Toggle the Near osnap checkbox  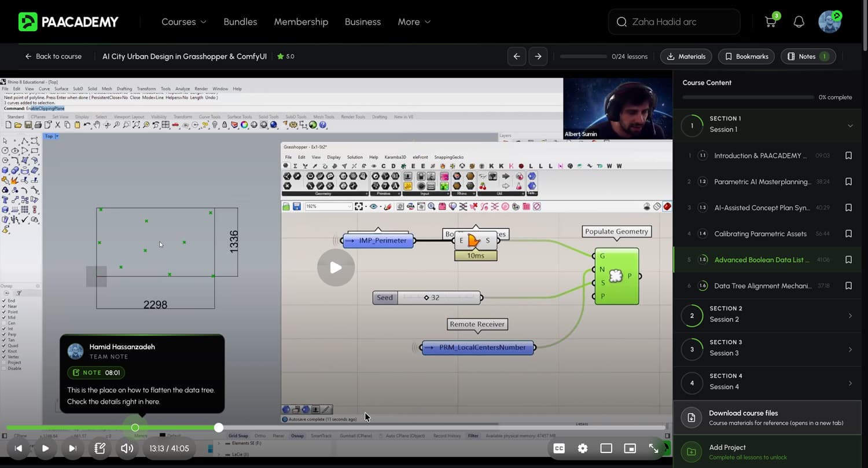4,306
